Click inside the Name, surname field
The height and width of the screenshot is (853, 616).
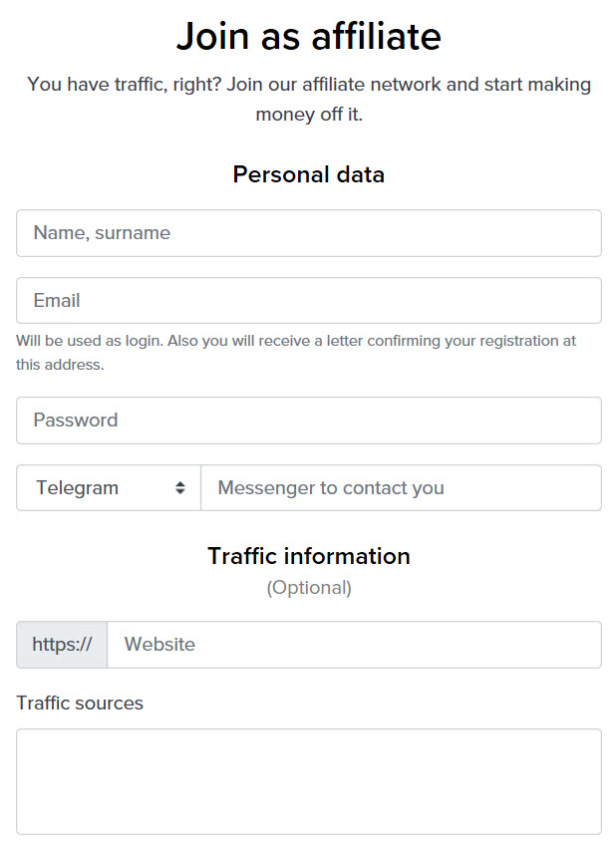click(308, 232)
